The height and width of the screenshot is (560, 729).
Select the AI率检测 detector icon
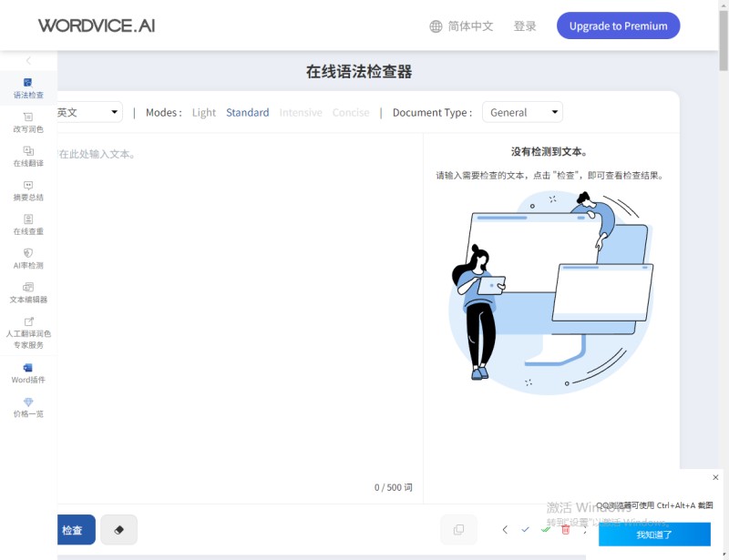click(x=27, y=260)
